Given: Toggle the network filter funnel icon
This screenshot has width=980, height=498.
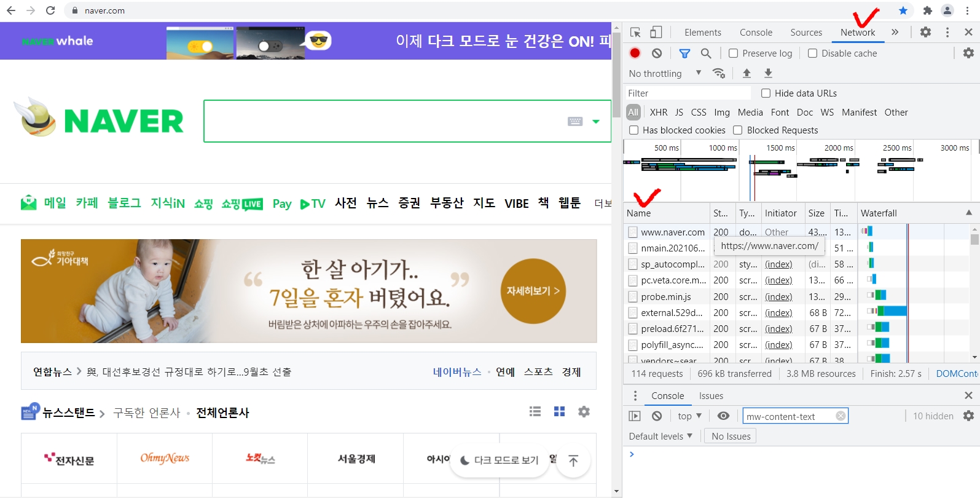Looking at the screenshot, I should click(684, 53).
